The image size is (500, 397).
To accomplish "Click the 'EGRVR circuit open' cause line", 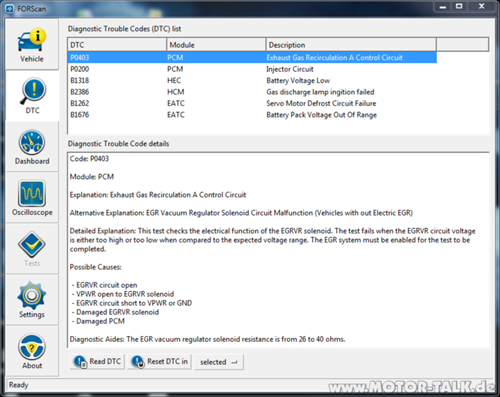I will point(105,285).
